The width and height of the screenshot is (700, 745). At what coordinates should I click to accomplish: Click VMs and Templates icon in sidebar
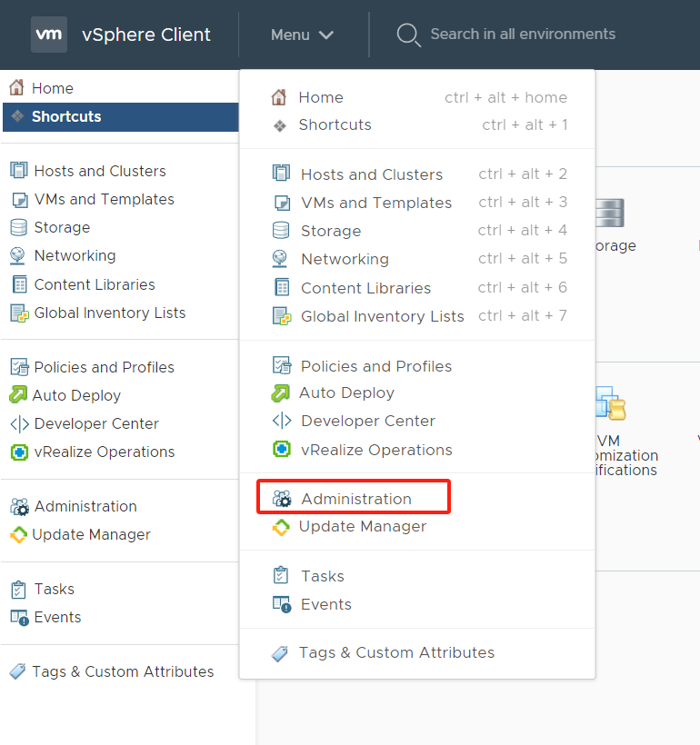19,200
